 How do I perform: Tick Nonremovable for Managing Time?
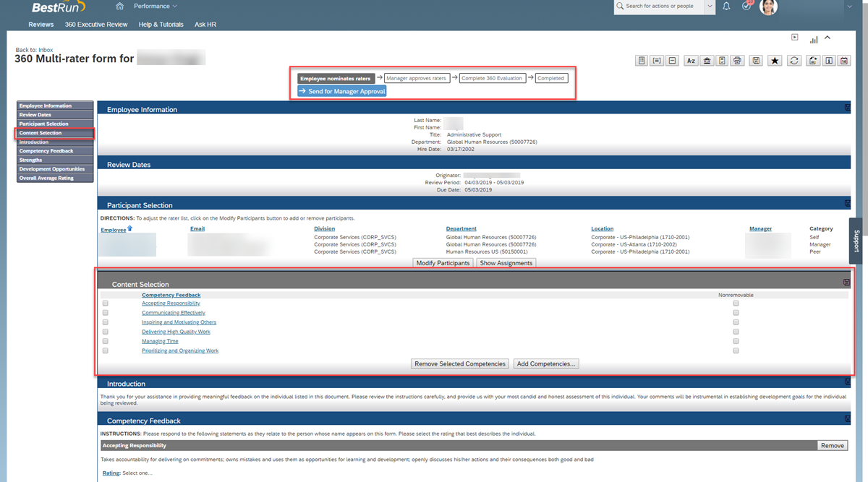[736, 341]
